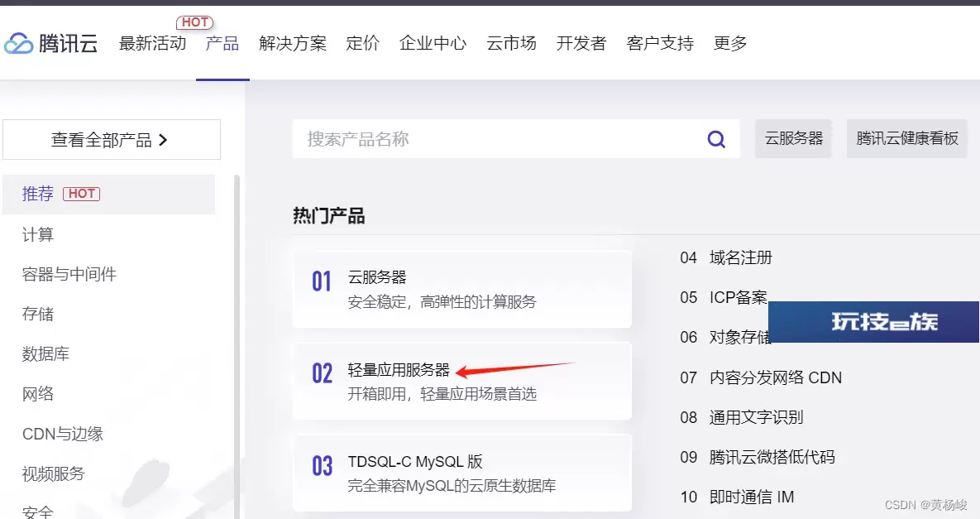Select 存储 category in sidebar
This screenshot has width=980, height=519.
[x=38, y=314]
